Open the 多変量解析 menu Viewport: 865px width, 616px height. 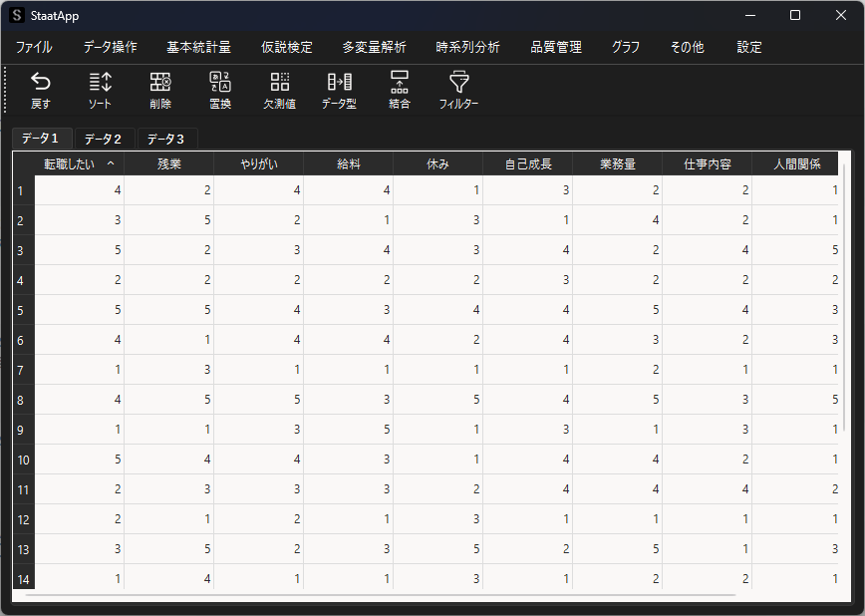click(x=374, y=47)
